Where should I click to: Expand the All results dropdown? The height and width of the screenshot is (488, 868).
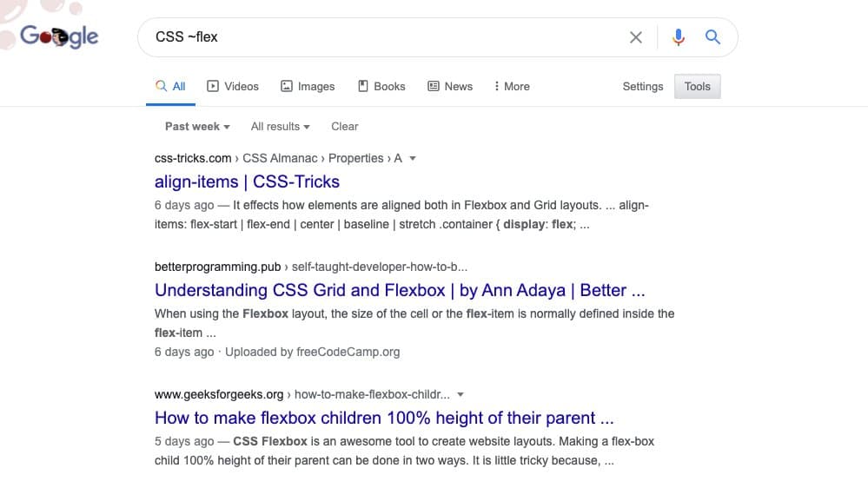tap(280, 126)
